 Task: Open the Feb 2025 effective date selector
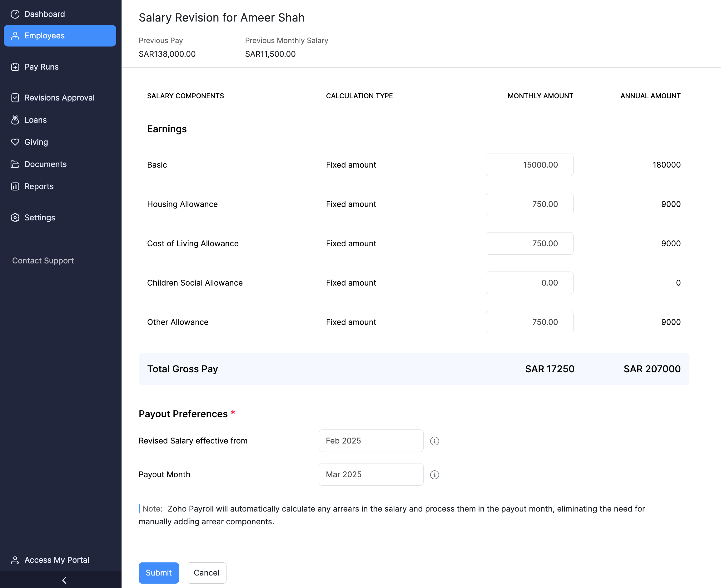[370, 440]
